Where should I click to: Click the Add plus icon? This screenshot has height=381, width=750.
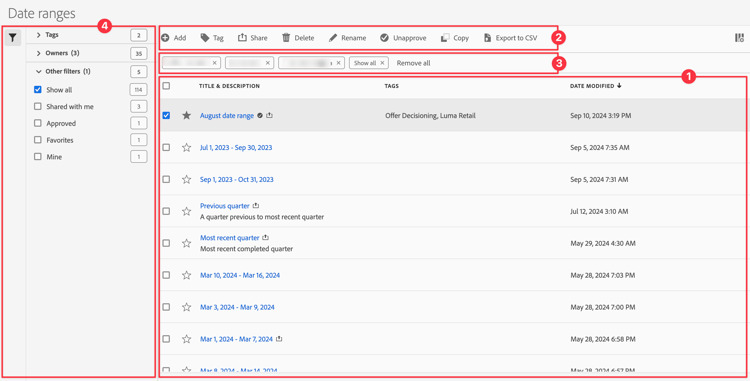pos(165,38)
